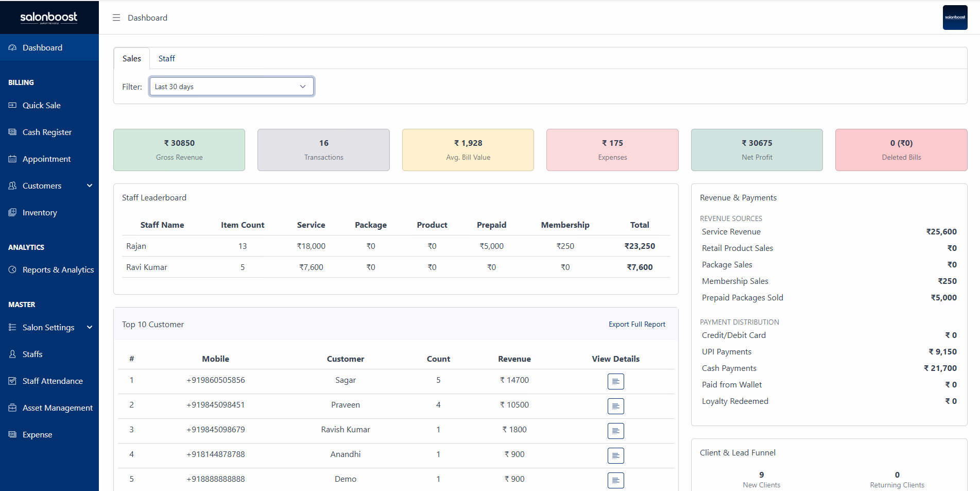Click the hamburger menu icon

pos(116,18)
